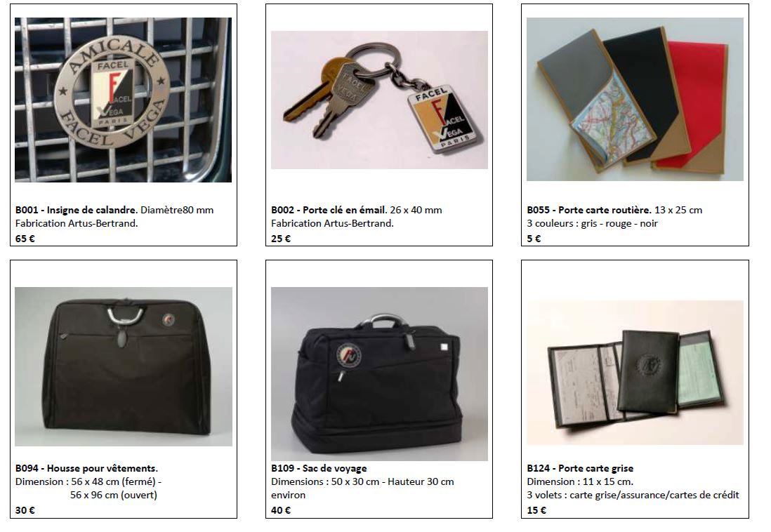This screenshot has height=532, width=771.
Task: Click the 65 € price label
Action: click(x=25, y=239)
